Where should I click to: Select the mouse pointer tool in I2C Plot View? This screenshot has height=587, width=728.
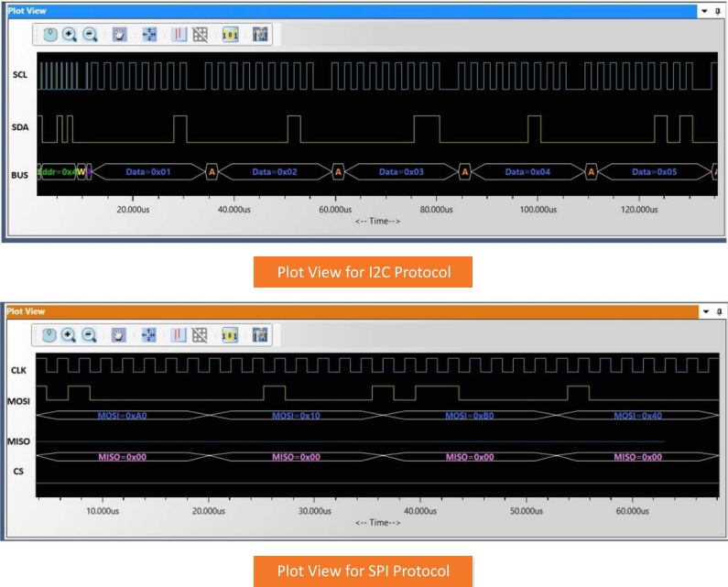point(50,35)
